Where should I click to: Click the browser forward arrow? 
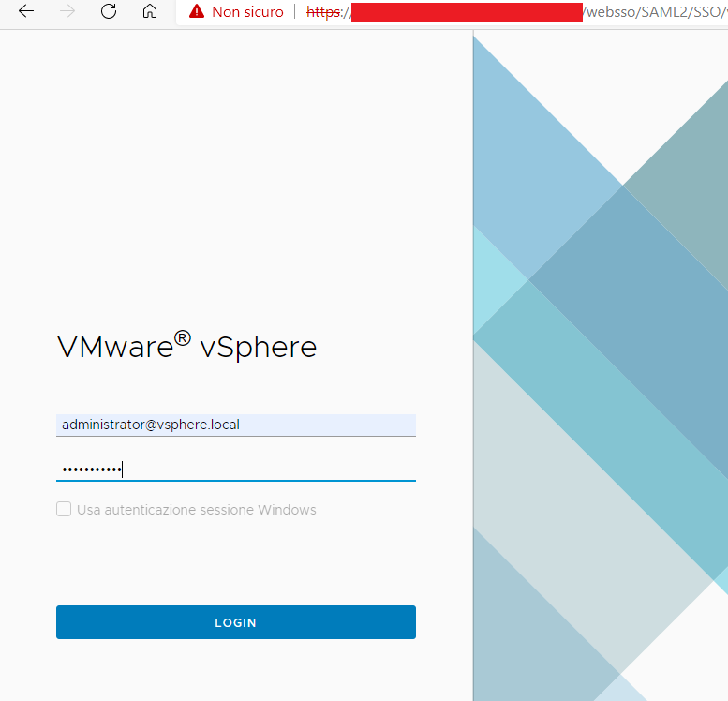(67, 11)
